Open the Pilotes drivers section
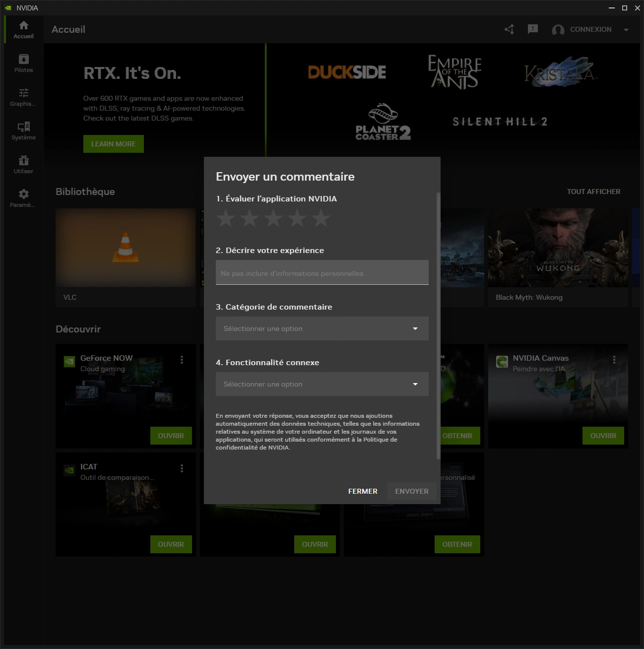 pos(23,63)
